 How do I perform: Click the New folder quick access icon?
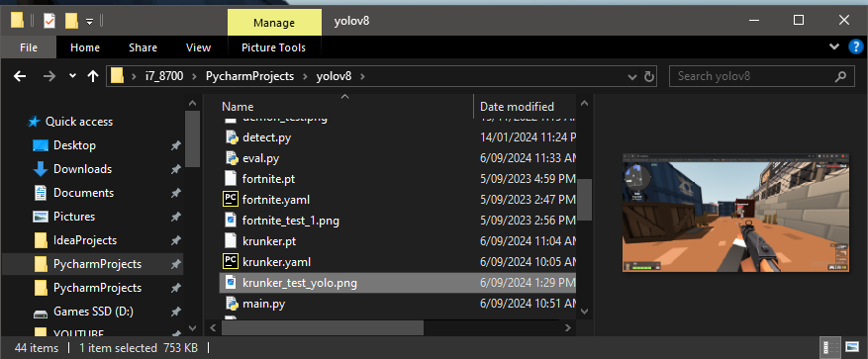coord(71,21)
